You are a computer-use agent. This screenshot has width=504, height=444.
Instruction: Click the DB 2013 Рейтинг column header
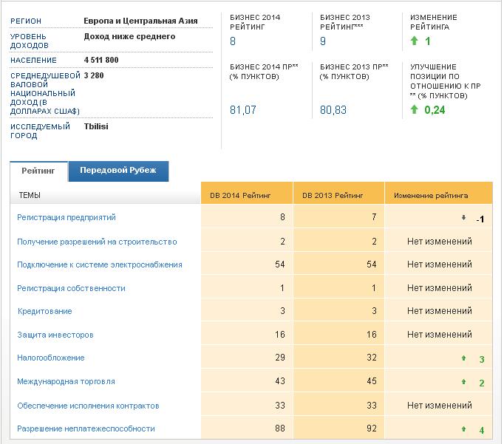pyautogui.click(x=333, y=196)
